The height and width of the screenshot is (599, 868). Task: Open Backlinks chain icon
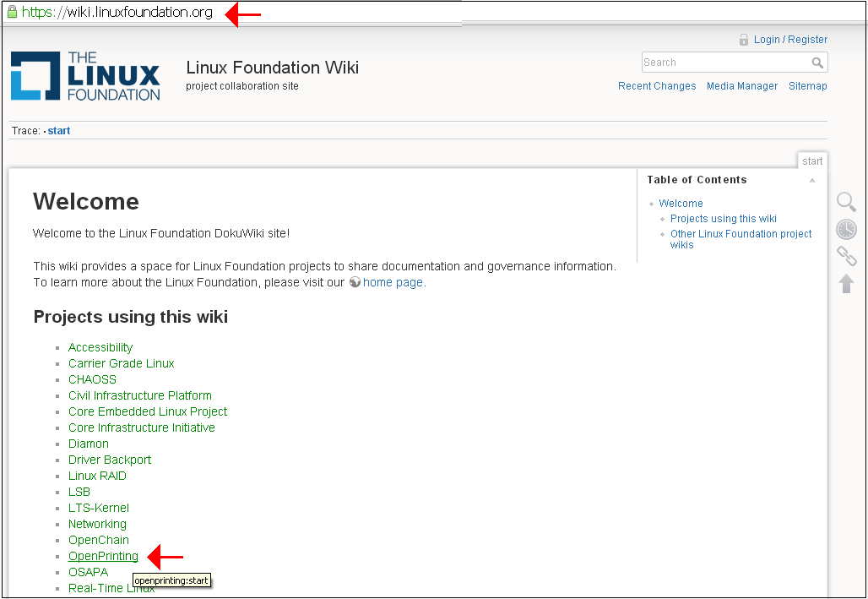click(x=846, y=256)
